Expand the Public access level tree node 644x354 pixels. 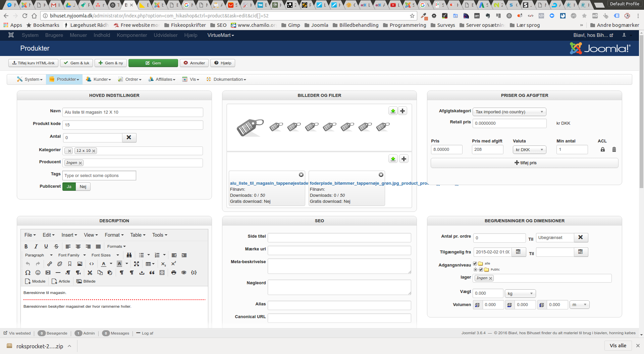pos(475,270)
